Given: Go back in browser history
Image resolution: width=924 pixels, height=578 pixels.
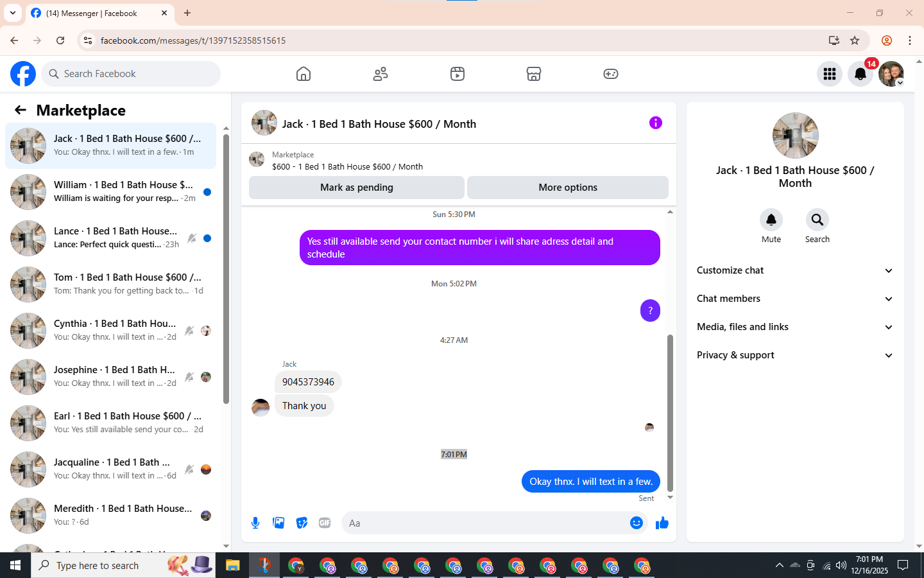Looking at the screenshot, I should coord(14,40).
